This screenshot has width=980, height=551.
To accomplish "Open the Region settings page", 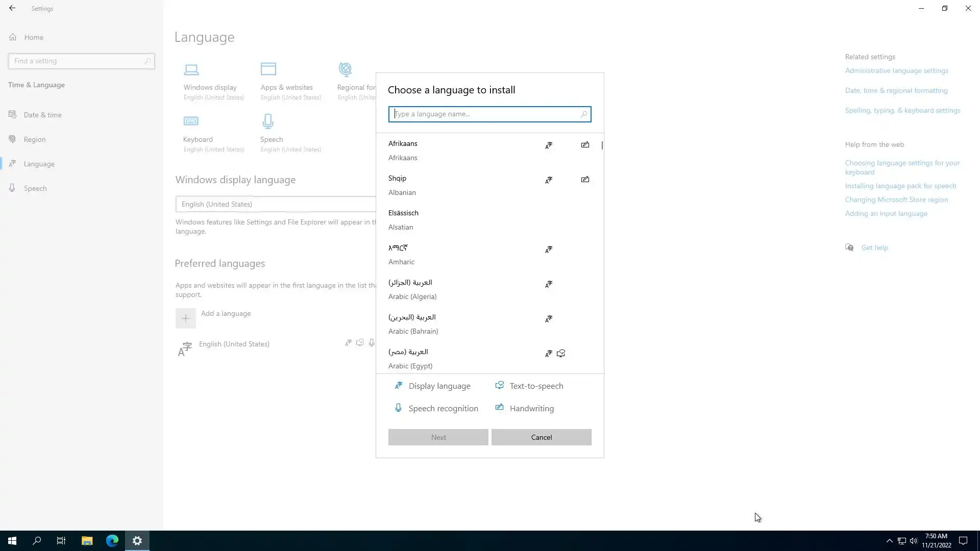I will tap(35, 139).
